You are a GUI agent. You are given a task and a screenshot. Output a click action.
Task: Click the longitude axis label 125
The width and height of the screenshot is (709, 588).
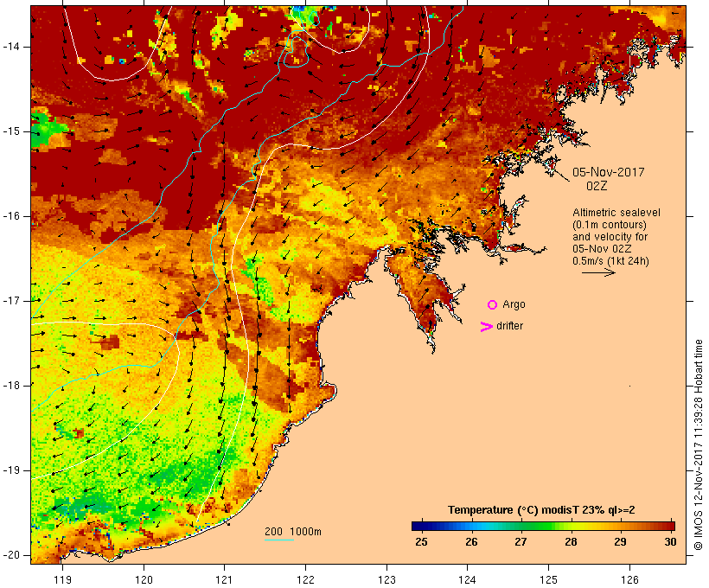click(549, 580)
